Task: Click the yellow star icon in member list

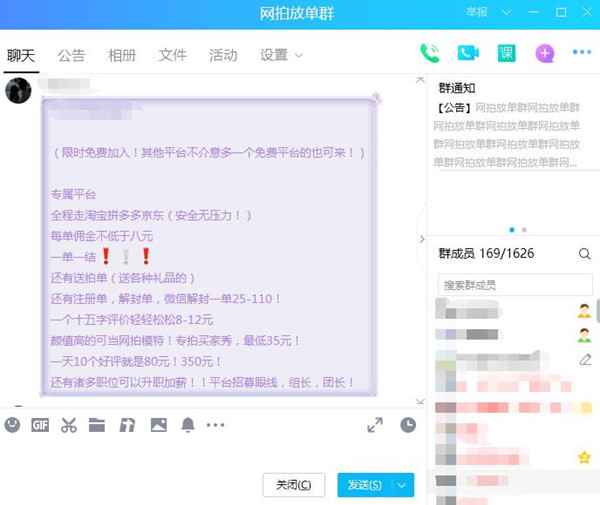Action: tap(584, 457)
